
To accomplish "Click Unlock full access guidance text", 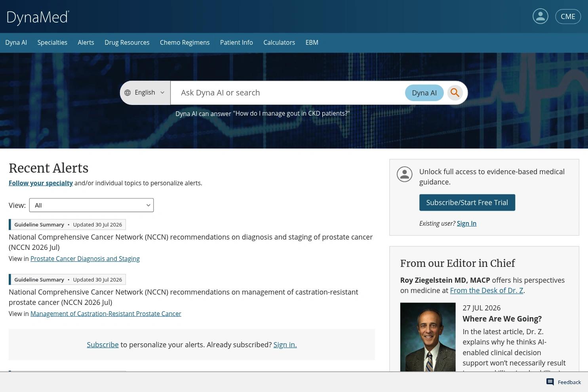I will (x=492, y=177).
